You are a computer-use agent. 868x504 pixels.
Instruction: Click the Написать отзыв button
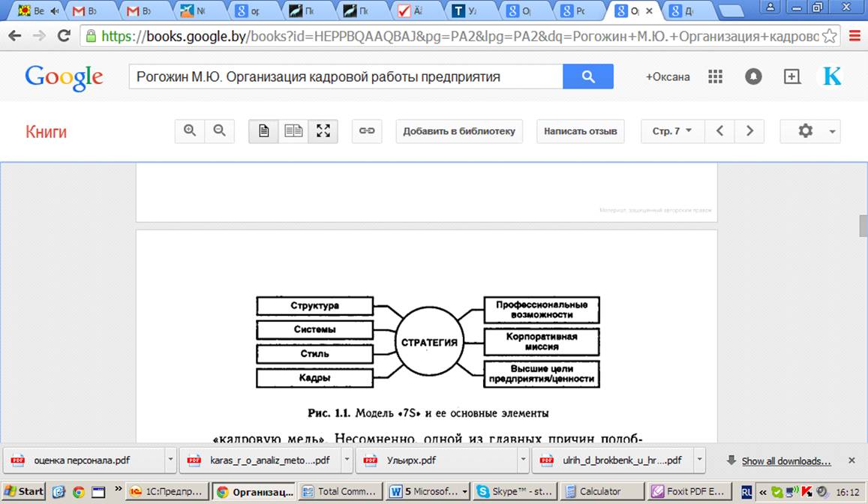tap(581, 131)
